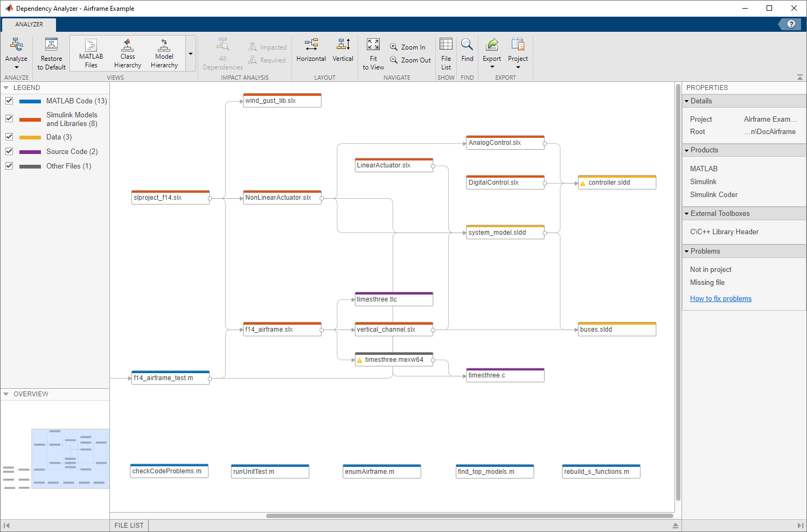Image resolution: width=807 pixels, height=532 pixels.
Task: Select the slproject_f14.slx node
Action: click(x=170, y=198)
